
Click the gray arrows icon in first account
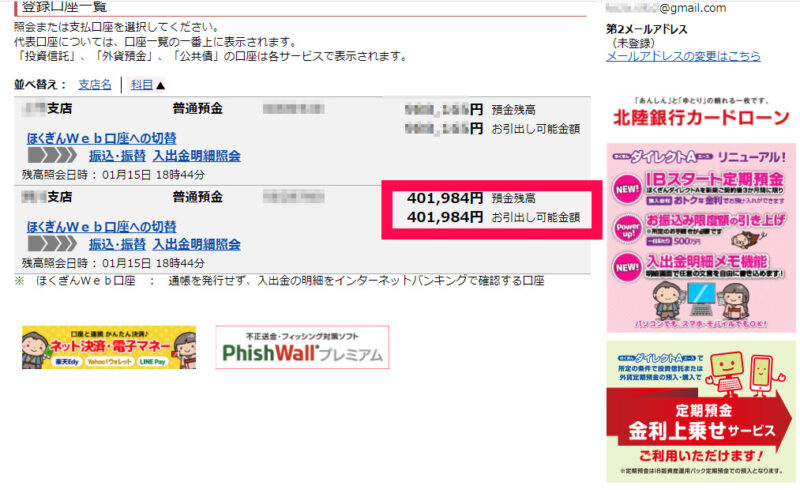click(x=52, y=155)
